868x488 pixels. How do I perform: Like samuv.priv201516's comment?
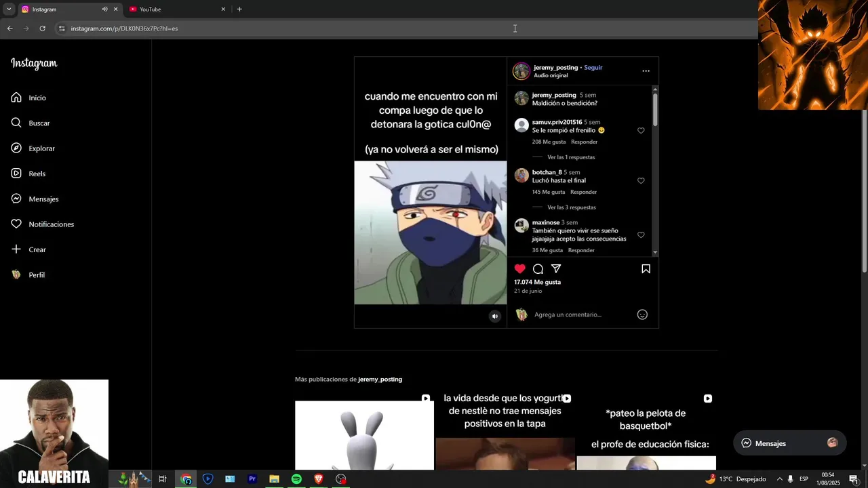(x=641, y=130)
